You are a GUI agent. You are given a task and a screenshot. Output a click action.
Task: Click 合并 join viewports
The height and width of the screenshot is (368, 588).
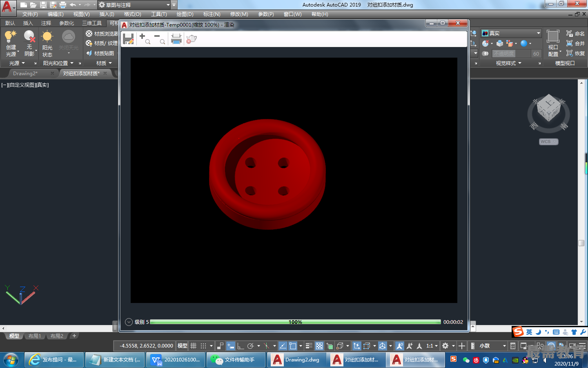coord(575,43)
